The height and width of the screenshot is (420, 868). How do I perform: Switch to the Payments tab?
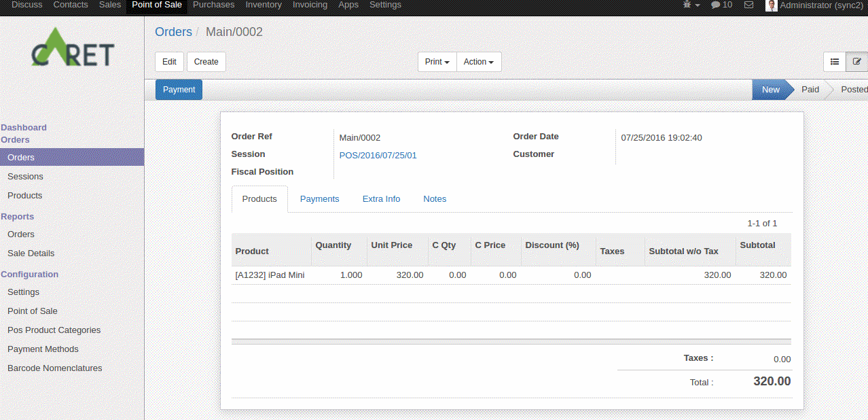(x=319, y=198)
